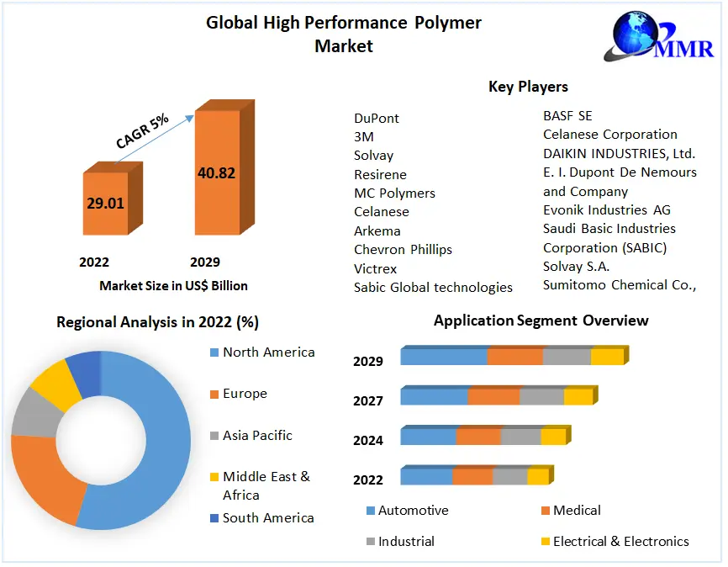This screenshot has height=567, width=728.
Task: Click the South America legend marker
Action: coord(214,518)
